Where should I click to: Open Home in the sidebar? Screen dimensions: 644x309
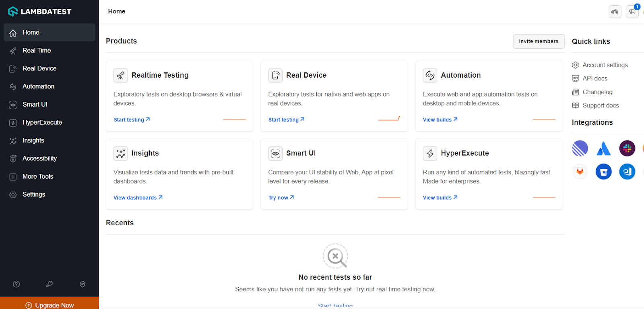50,32
